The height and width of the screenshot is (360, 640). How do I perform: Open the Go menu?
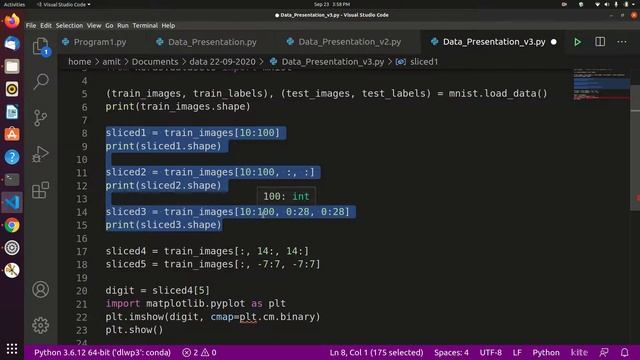click(109, 25)
